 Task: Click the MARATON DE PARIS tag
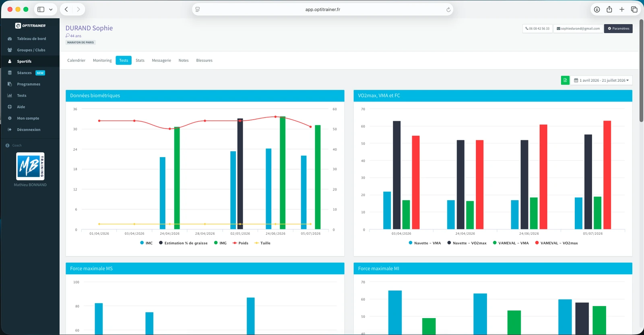[x=80, y=42]
